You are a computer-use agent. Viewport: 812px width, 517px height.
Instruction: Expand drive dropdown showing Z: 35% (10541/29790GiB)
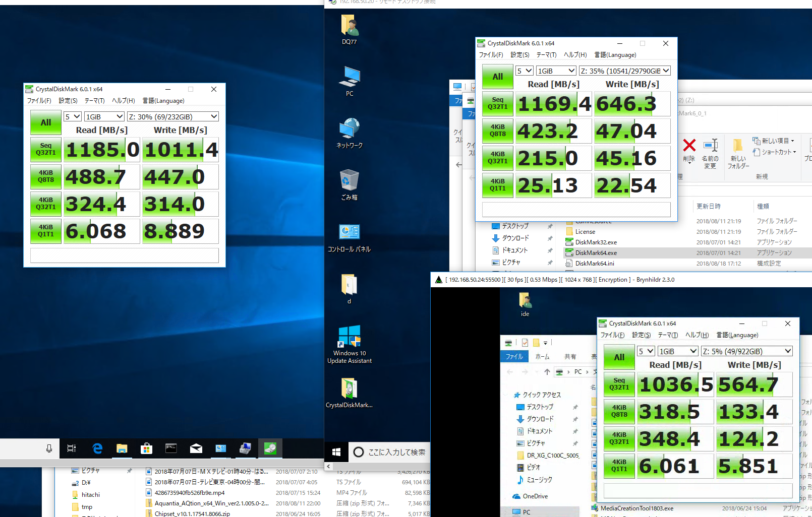[x=624, y=71]
